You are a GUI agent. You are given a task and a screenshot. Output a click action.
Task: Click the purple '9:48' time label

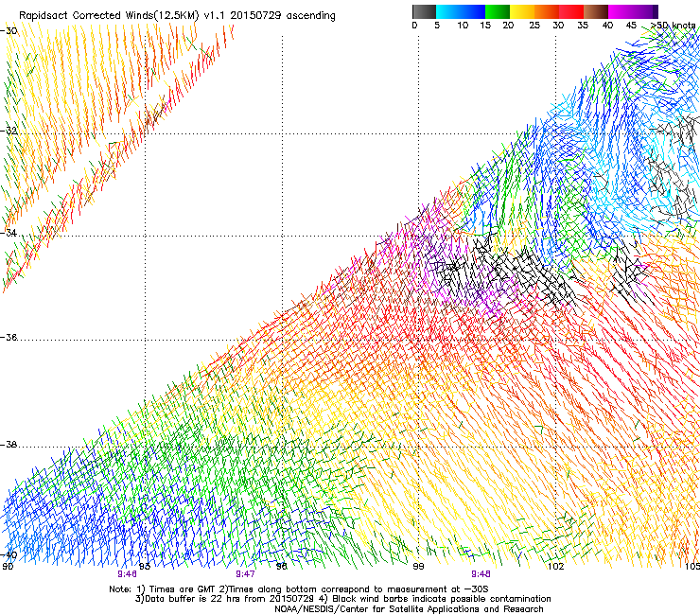(x=481, y=574)
